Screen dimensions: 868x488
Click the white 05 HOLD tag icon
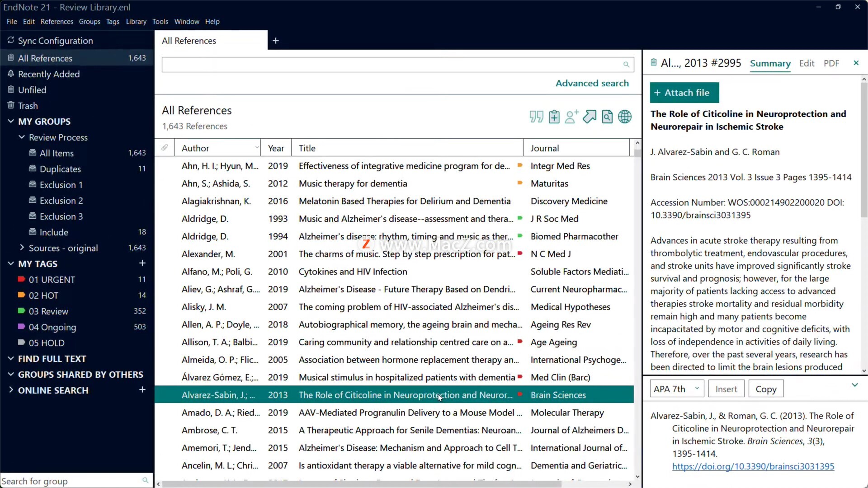point(21,343)
